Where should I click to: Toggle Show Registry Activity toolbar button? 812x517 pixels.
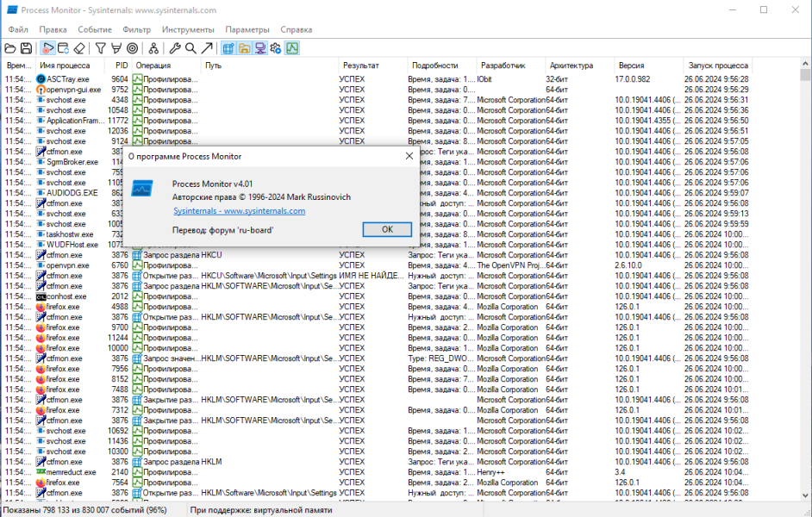228,48
